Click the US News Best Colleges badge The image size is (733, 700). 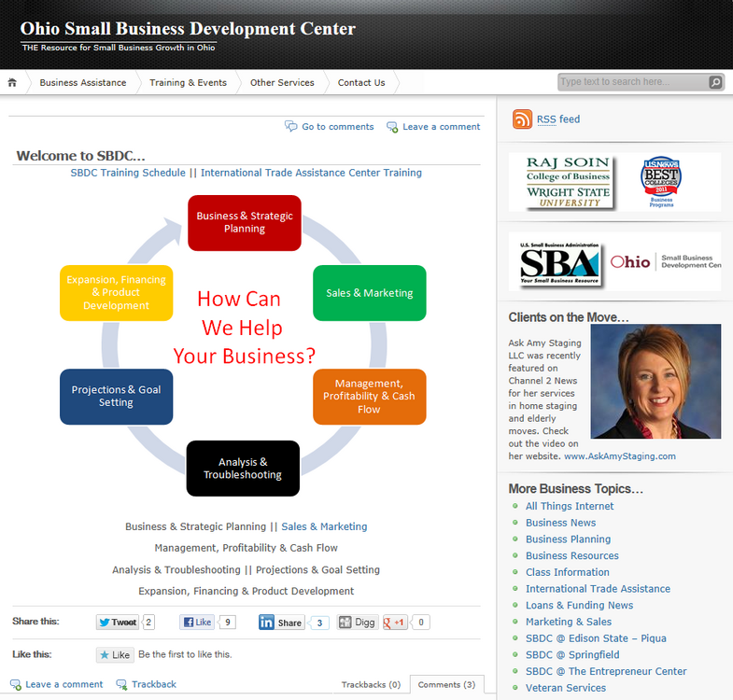pyautogui.click(x=661, y=181)
